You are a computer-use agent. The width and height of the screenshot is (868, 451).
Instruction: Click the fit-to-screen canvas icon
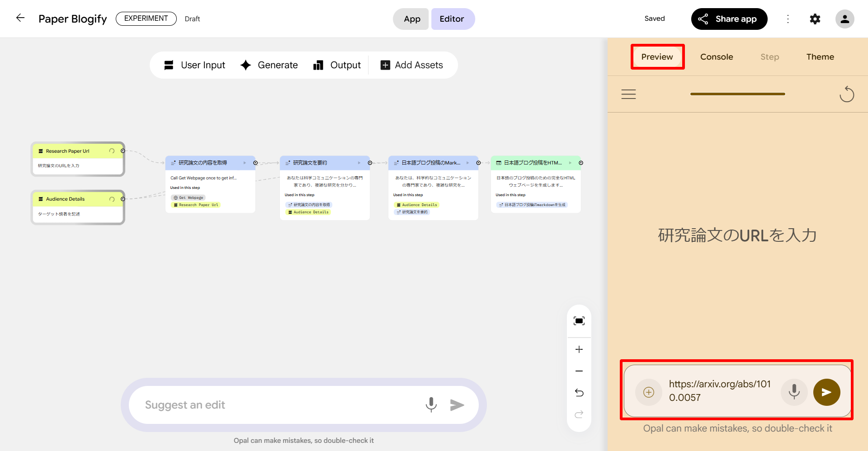pyautogui.click(x=579, y=321)
